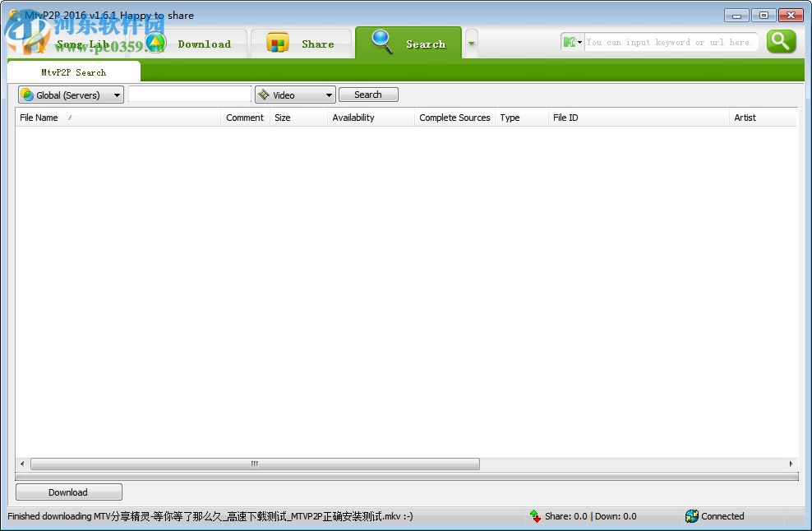Click the horizontal scrollbar thumb
Image resolution: width=812 pixels, height=531 pixels.
(x=255, y=464)
